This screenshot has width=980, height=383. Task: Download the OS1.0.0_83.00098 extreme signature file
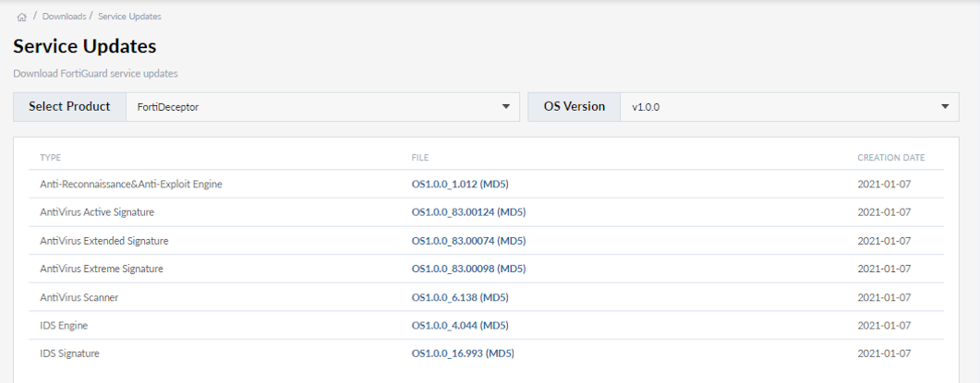tap(453, 269)
